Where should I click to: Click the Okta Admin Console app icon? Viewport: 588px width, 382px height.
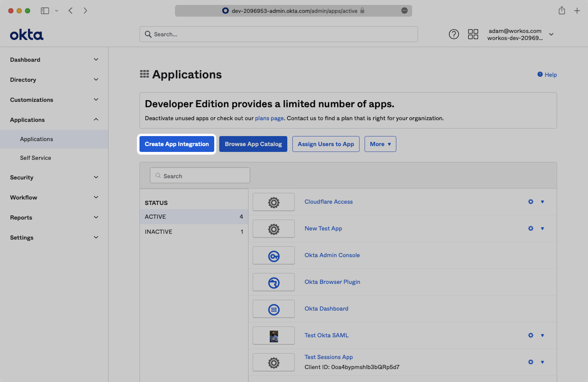click(273, 256)
